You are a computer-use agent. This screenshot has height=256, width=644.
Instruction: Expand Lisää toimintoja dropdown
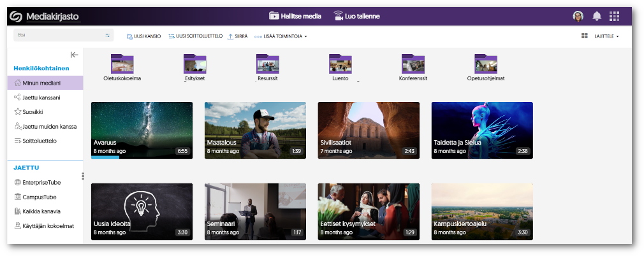coord(281,36)
